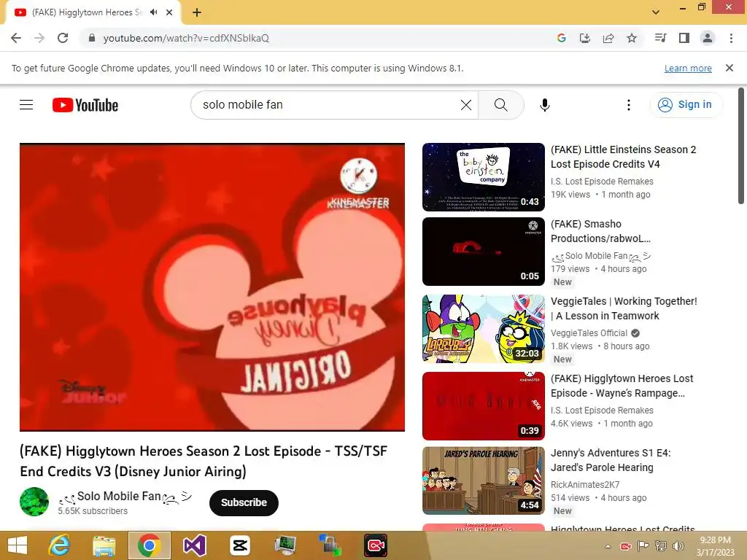Open Chrome profile avatar
The width and height of the screenshot is (747, 560).
click(708, 38)
